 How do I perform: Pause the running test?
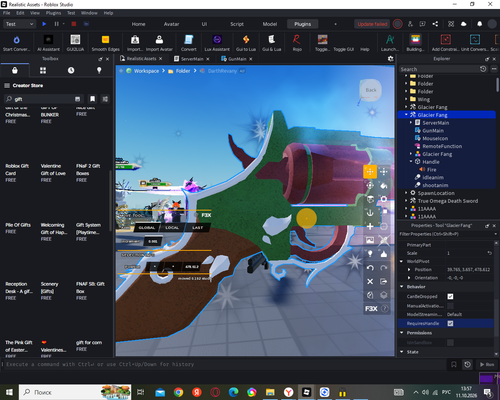click(x=56, y=24)
